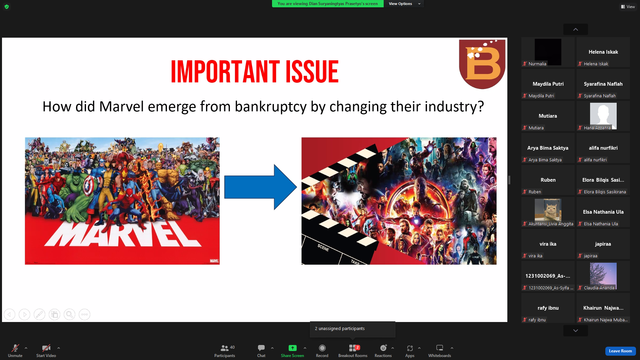Select the pen annotation tool on slide
The width and height of the screenshot is (640, 360).
(40, 314)
